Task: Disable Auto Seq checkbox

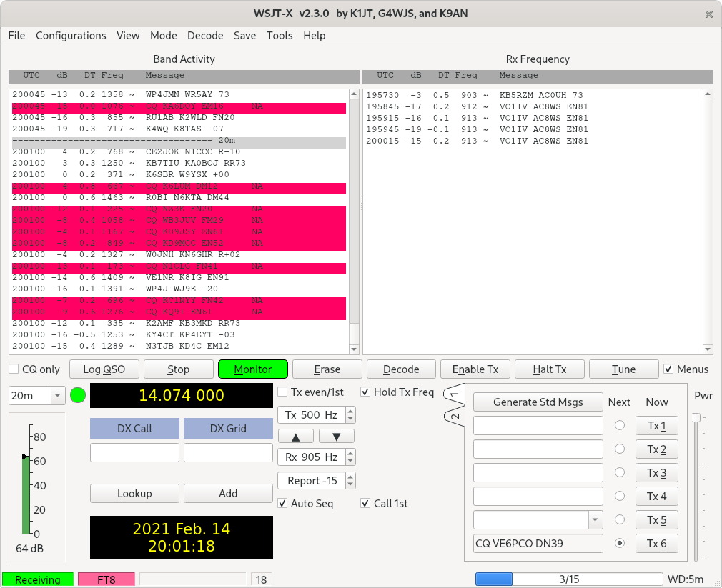Action: tap(282, 504)
